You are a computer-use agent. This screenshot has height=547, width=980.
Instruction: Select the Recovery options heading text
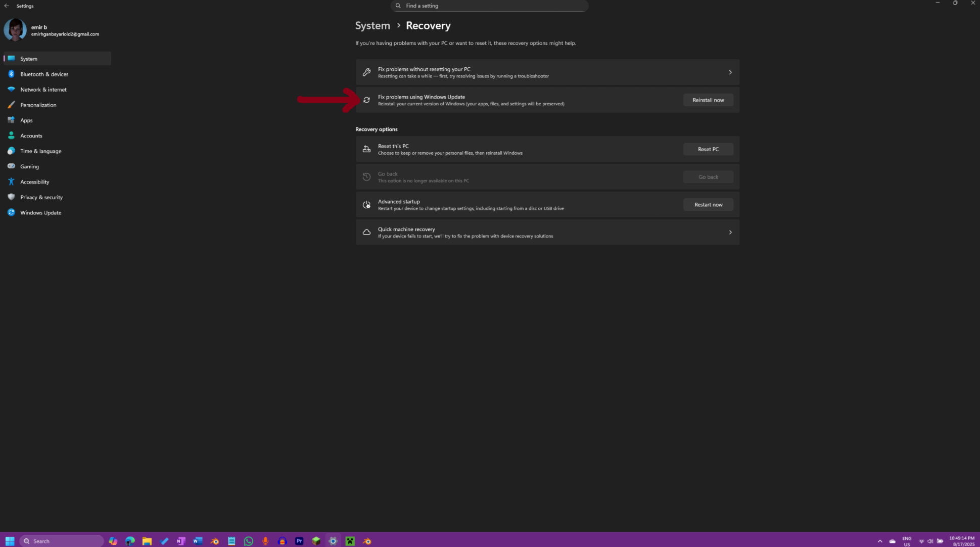[376, 129]
